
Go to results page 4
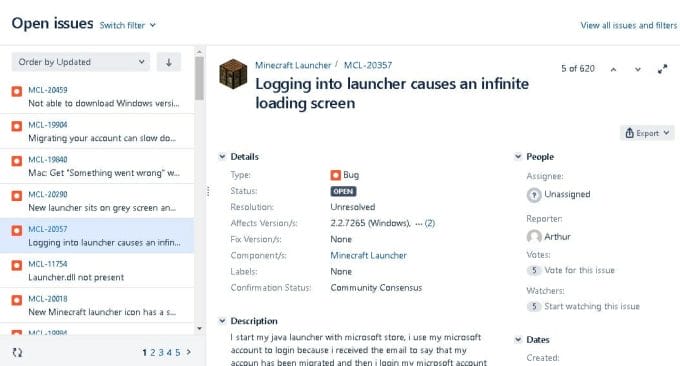click(169, 353)
